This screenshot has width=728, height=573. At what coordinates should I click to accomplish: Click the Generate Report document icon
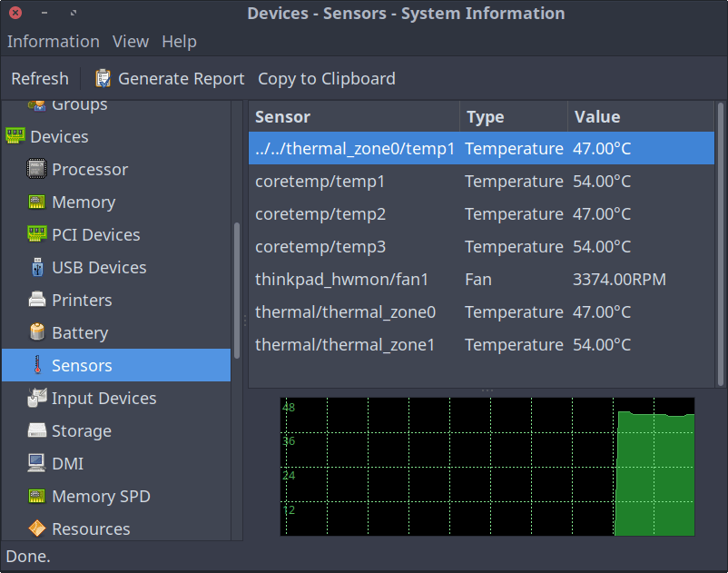point(104,78)
